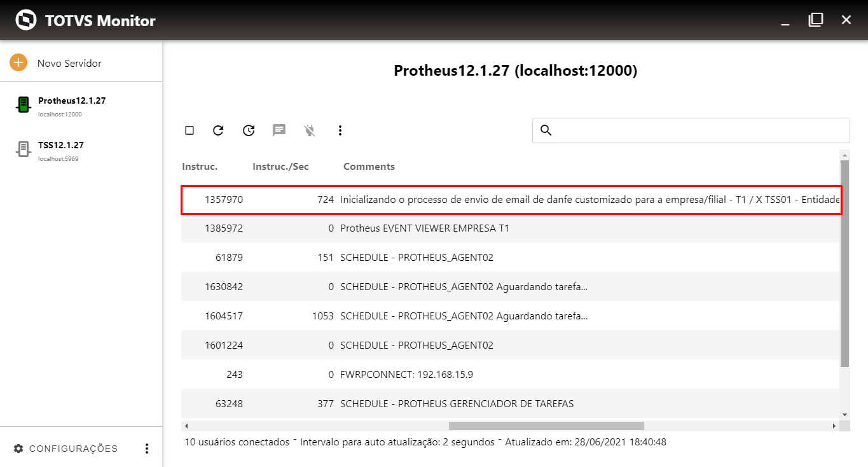
Task: Click the instruction count 1604517
Action: tap(224, 316)
